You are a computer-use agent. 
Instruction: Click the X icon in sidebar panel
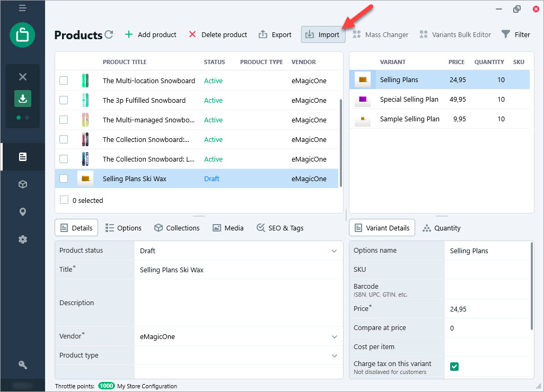click(x=23, y=77)
